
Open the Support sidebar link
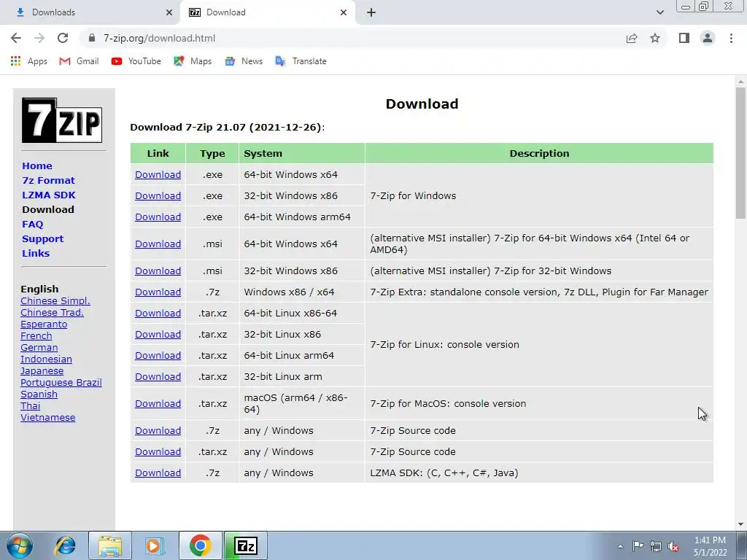(42, 239)
